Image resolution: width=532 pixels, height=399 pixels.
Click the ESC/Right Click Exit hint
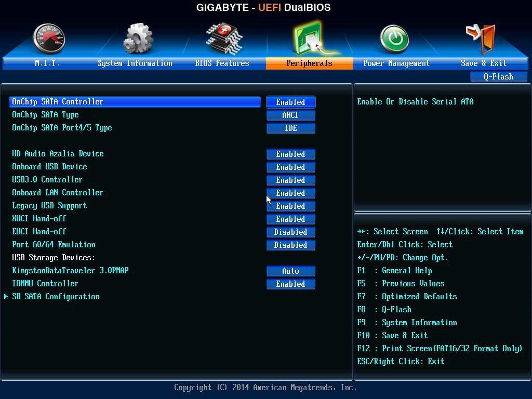pos(401,362)
